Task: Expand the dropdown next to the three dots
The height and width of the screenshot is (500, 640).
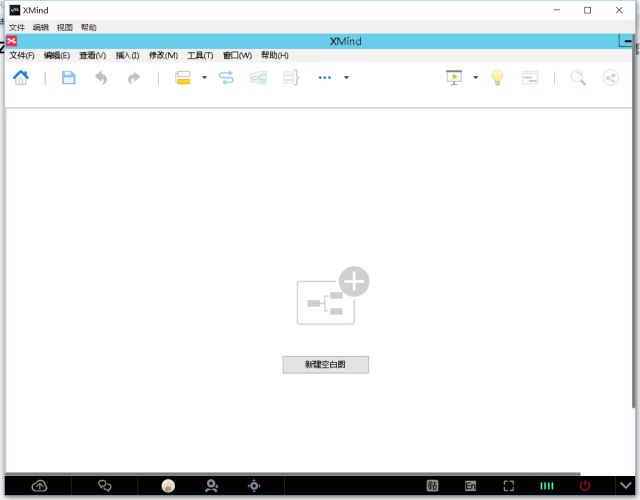Action: pyautogui.click(x=346, y=77)
